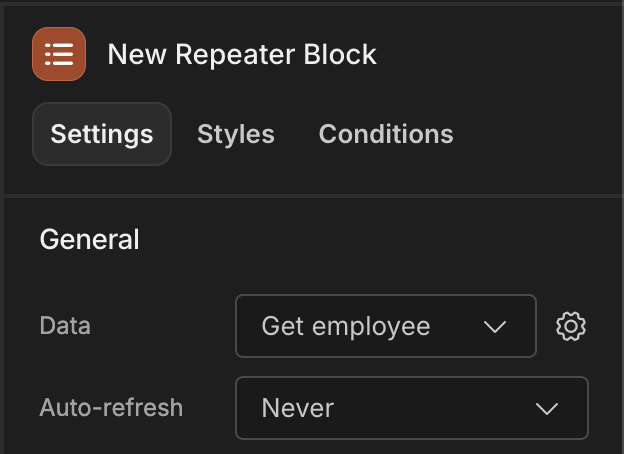Click the New Repeater Block title
624x454 pixels.
click(x=242, y=54)
